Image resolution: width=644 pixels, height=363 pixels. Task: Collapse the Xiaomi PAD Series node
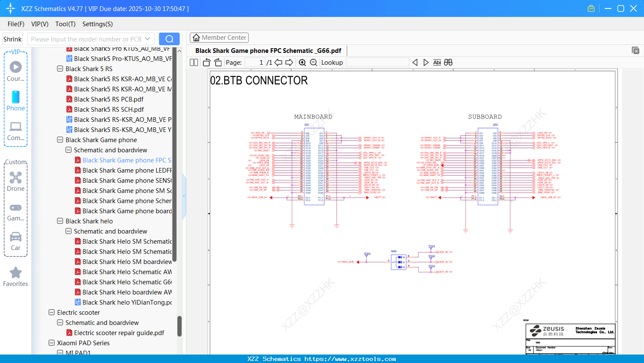tap(52, 343)
